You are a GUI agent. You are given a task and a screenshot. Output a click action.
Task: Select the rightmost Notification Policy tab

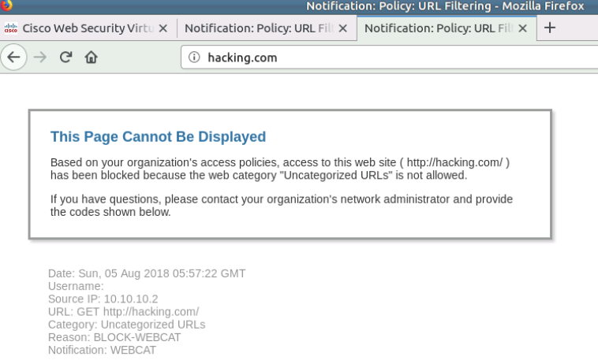click(x=439, y=28)
